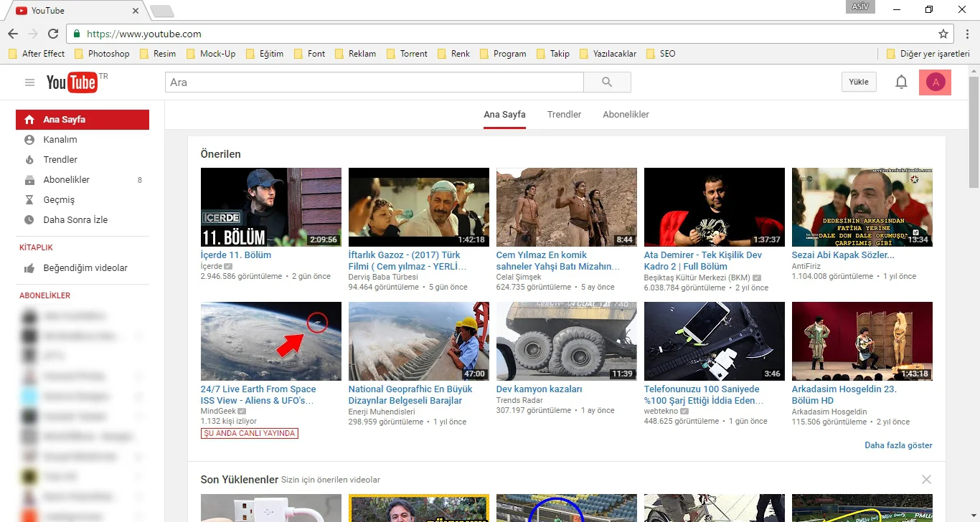Expand more videos with Daha fazla göster
Screen dimensions: 980x522
coord(898,445)
